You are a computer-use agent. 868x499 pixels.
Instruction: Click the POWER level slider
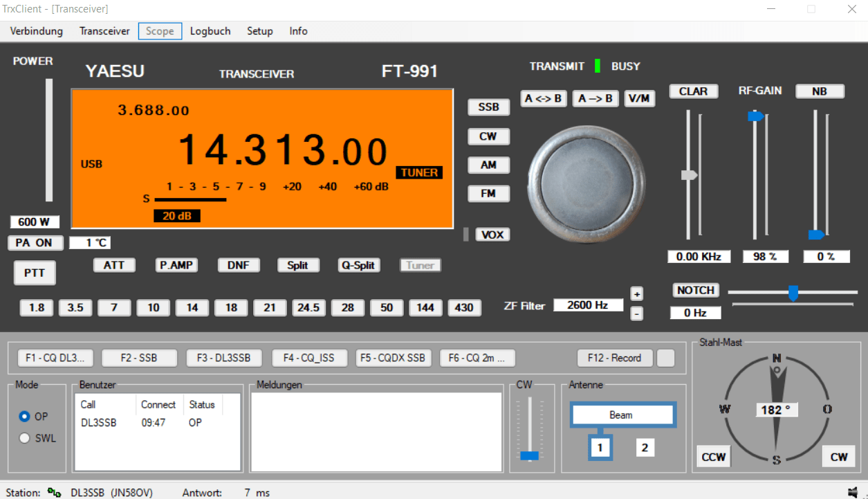click(49, 140)
